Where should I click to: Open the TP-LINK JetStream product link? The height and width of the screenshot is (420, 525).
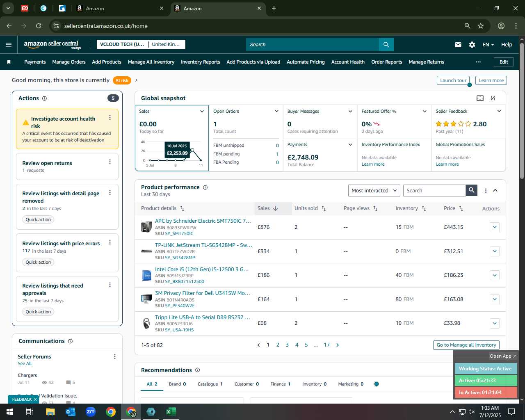click(203, 245)
